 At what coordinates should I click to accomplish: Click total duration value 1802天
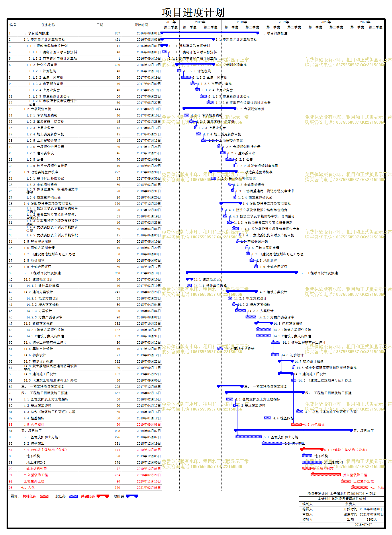coord(372,520)
